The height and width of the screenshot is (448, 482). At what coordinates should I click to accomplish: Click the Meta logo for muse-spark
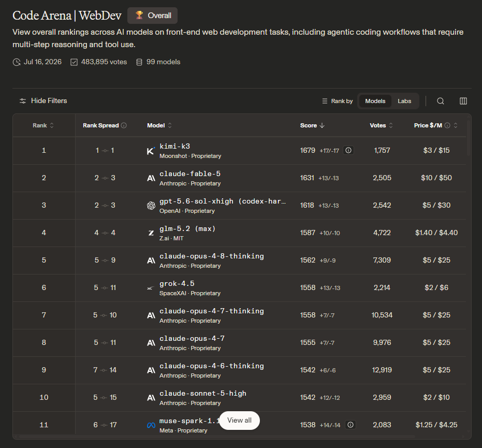[151, 425]
